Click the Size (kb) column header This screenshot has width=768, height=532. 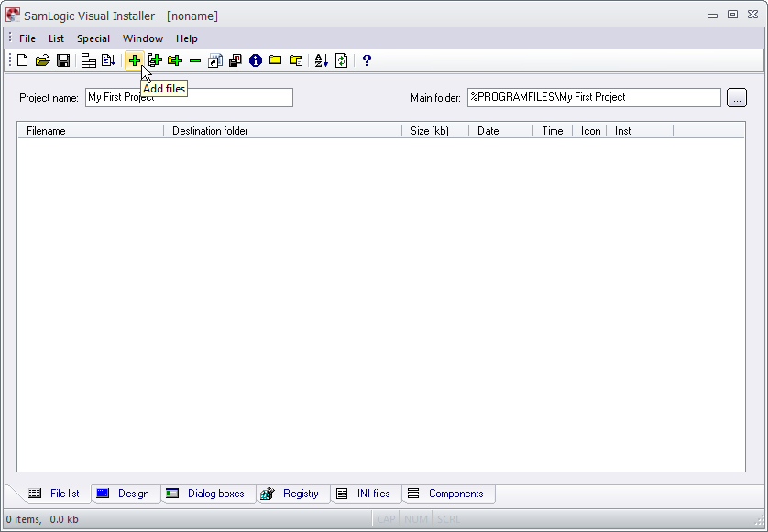point(435,131)
